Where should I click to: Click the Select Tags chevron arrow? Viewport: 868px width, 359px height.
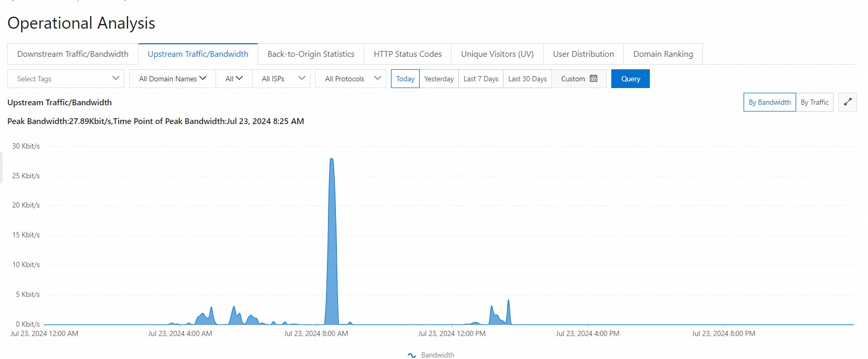(116, 78)
